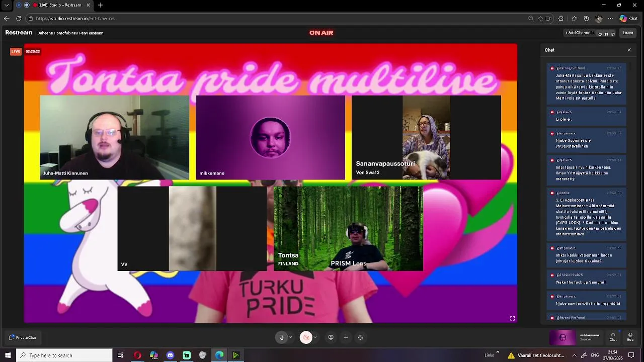Click the browser back arrow
644x362 pixels.
coord(7,19)
